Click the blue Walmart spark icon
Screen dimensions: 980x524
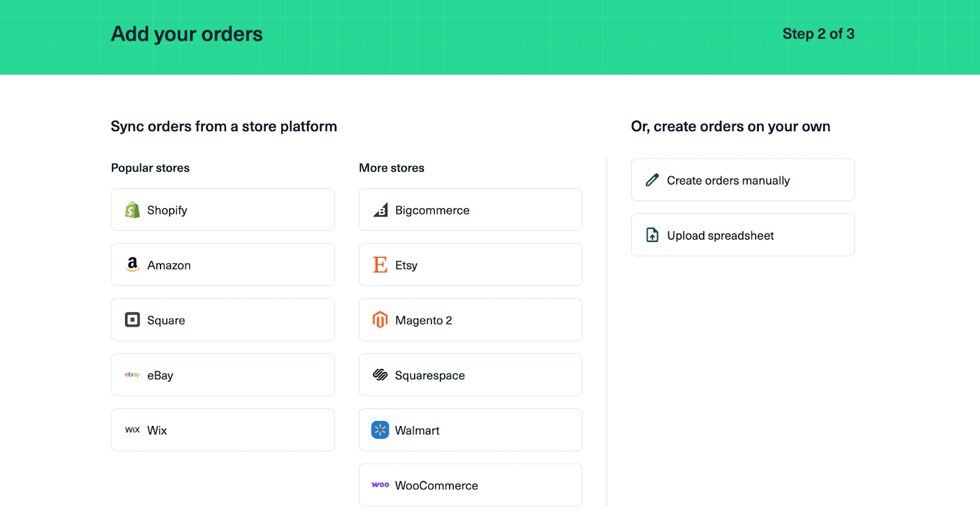(x=380, y=430)
